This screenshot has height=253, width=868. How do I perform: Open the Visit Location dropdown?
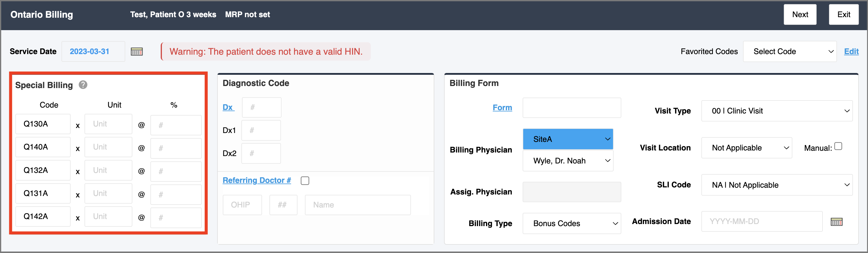point(746,148)
